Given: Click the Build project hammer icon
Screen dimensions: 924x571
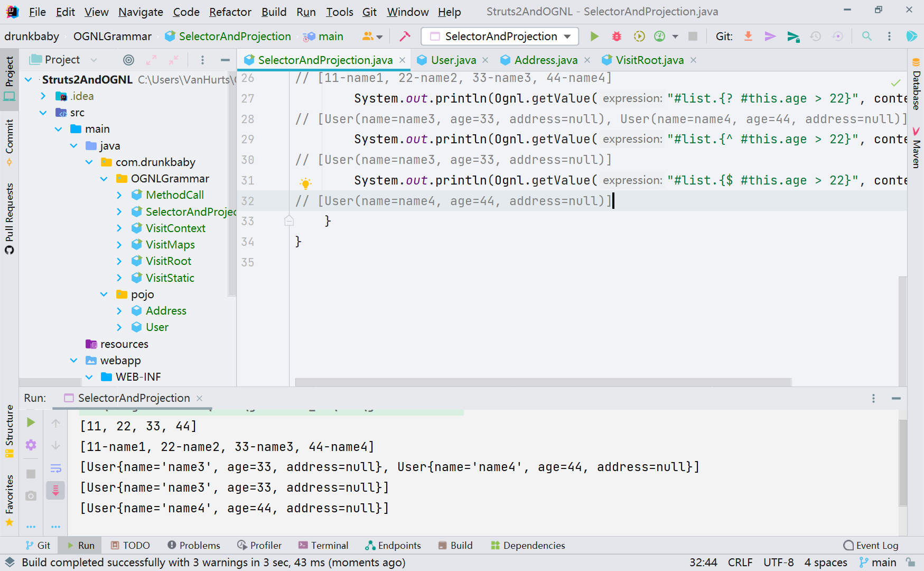Looking at the screenshot, I should pos(405,36).
